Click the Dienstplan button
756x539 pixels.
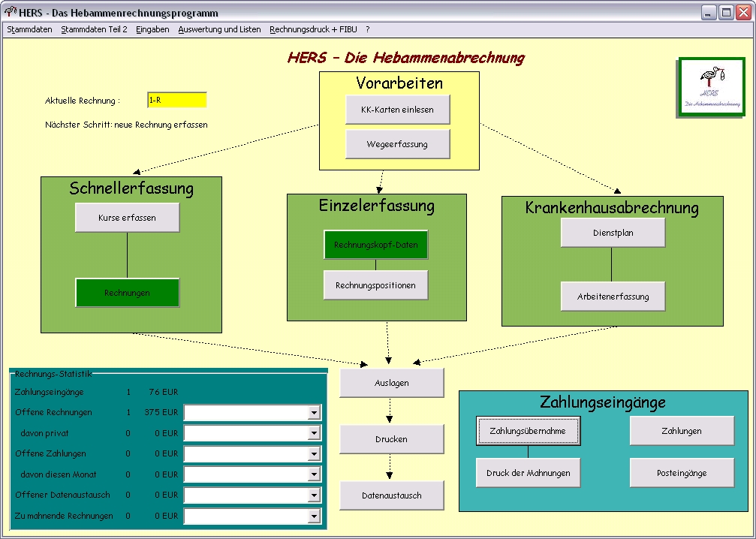(613, 233)
